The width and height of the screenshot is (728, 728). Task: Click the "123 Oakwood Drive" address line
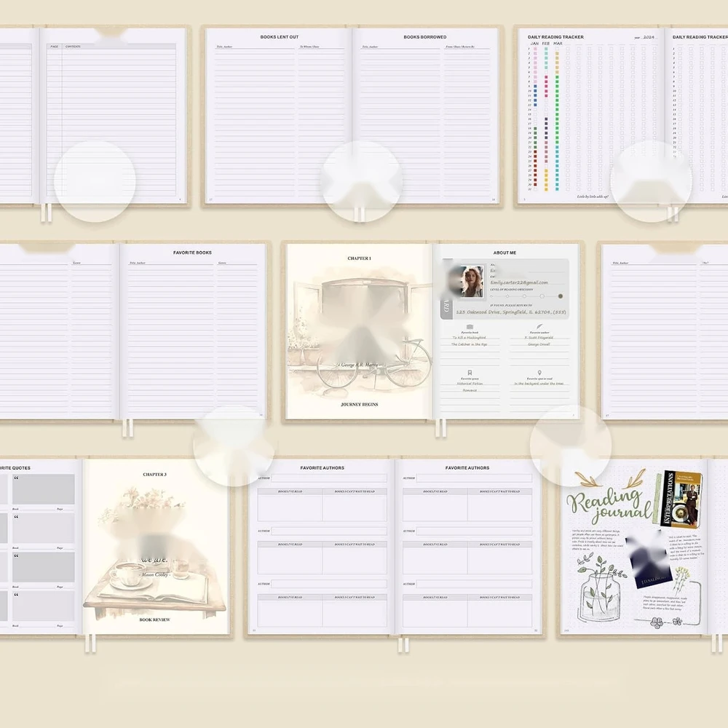click(x=511, y=312)
